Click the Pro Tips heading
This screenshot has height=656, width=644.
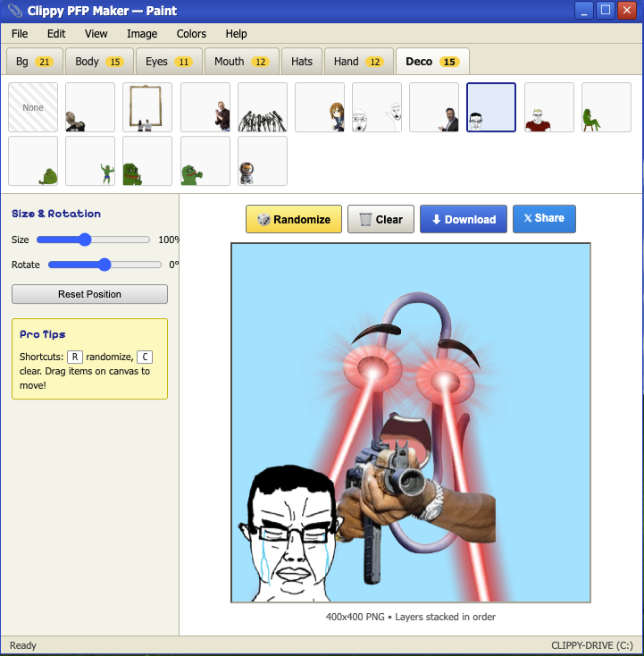point(42,334)
